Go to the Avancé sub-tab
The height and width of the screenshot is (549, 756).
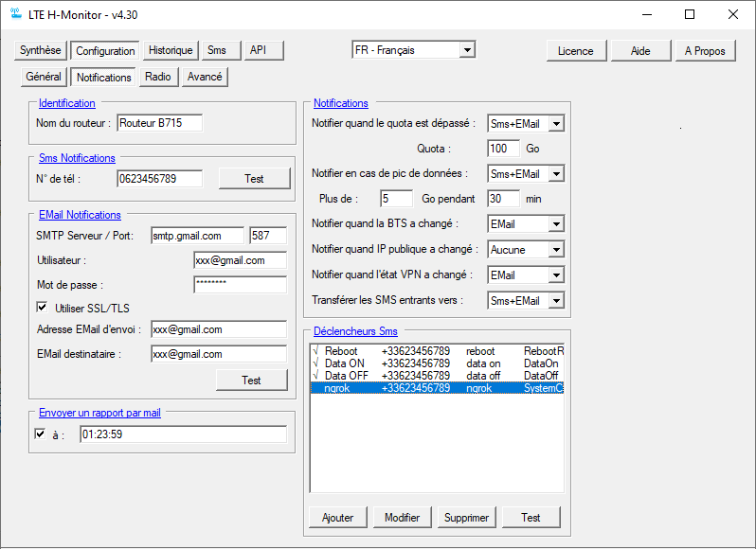pyautogui.click(x=205, y=77)
